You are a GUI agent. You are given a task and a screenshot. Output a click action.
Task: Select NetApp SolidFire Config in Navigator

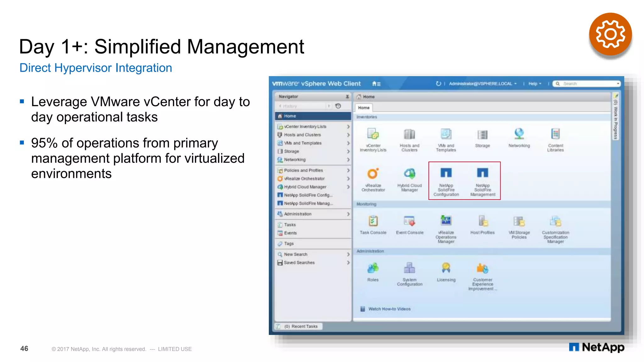313,195
